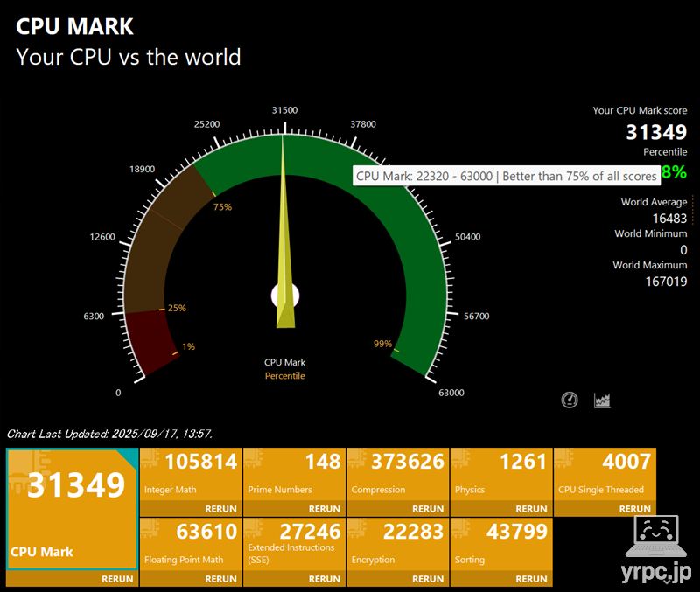Rerun the Sorting test
This screenshot has width=700, height=592.
[531, 579]
